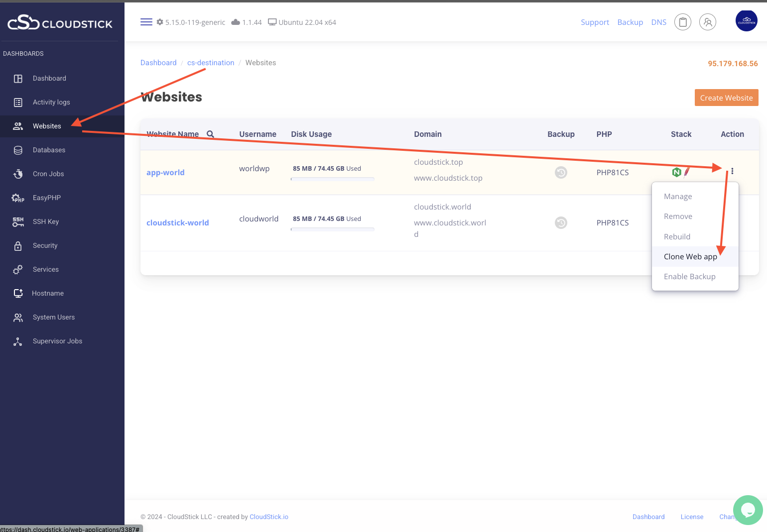Open the chat support bubble
The width and height of the screenshot is (767, 532).
748,510
